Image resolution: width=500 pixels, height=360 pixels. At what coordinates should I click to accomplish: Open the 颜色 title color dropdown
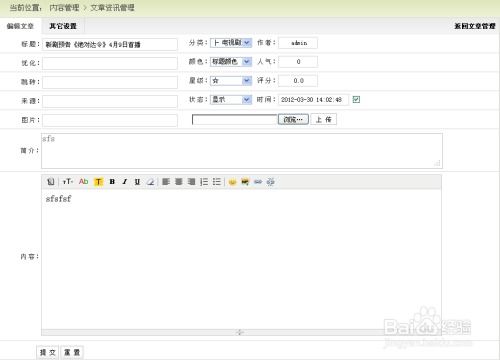point(231,62)
